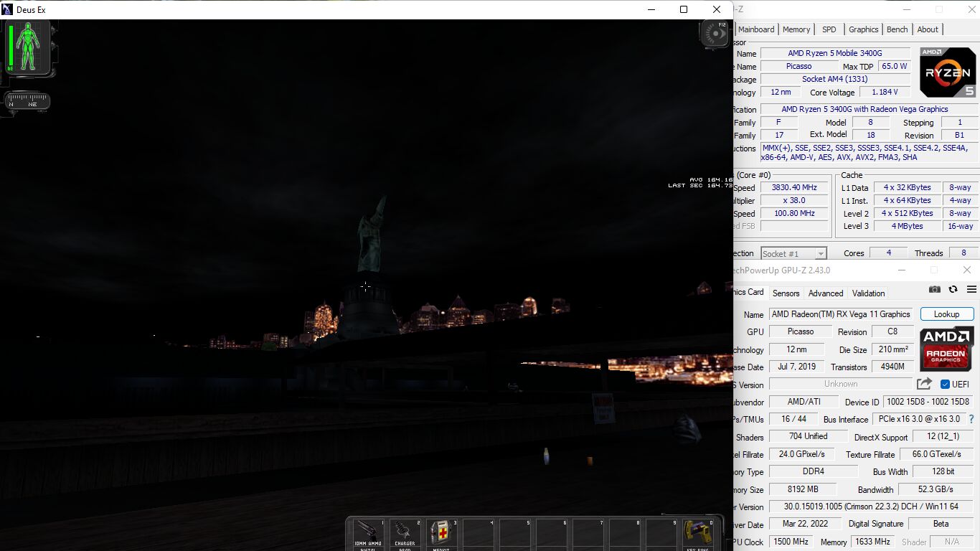Switch to the Mainboard tab in CPU-Z
980x551 pixels.
pyautogui.click(x=756, y=29)
